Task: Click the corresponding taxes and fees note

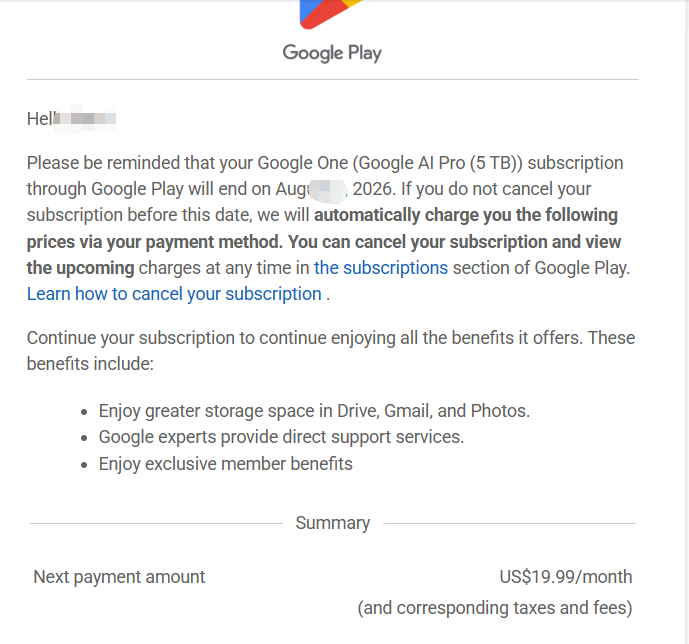Action: click(495, 608)
